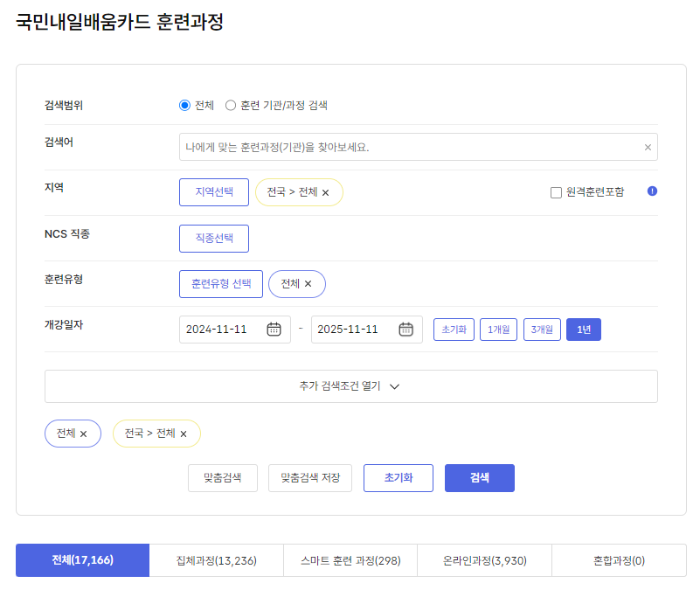The height and width of the screenshot is (590, 700).
Task: Expand the 추가 검색조건 열기 section
Action: point(350,385)
